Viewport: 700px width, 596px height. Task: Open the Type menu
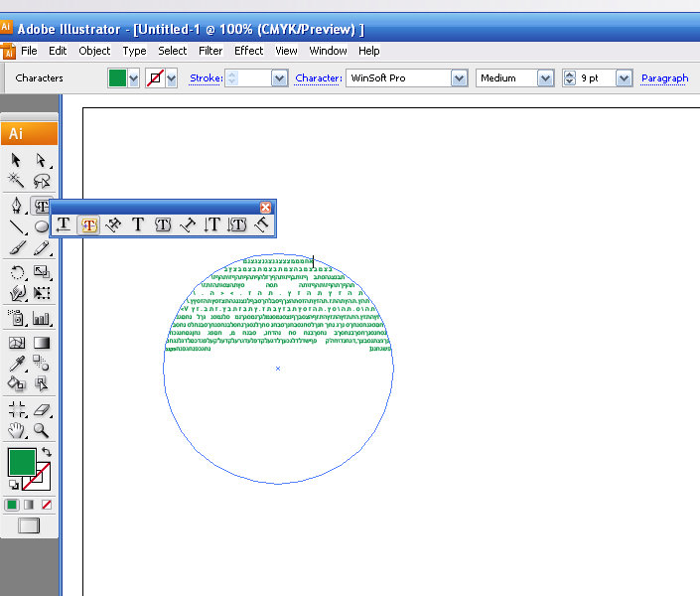134,51
